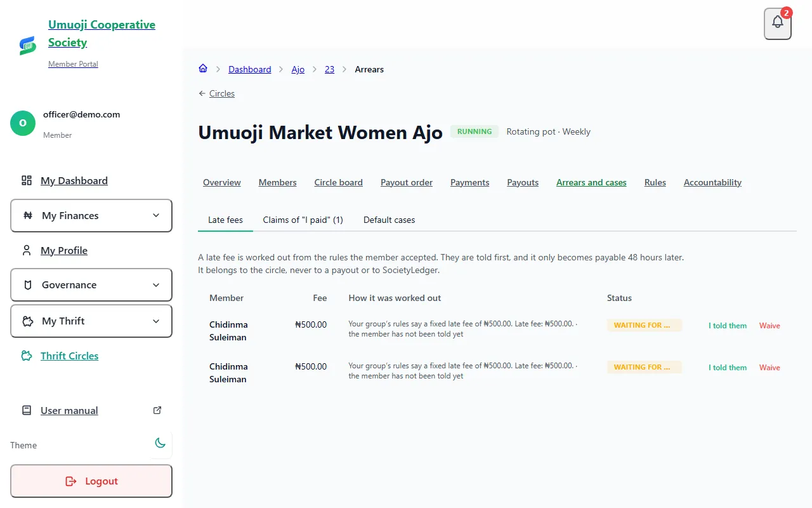
Task: Open the Ajo breadcrumb link
Action: pos(298,69)
